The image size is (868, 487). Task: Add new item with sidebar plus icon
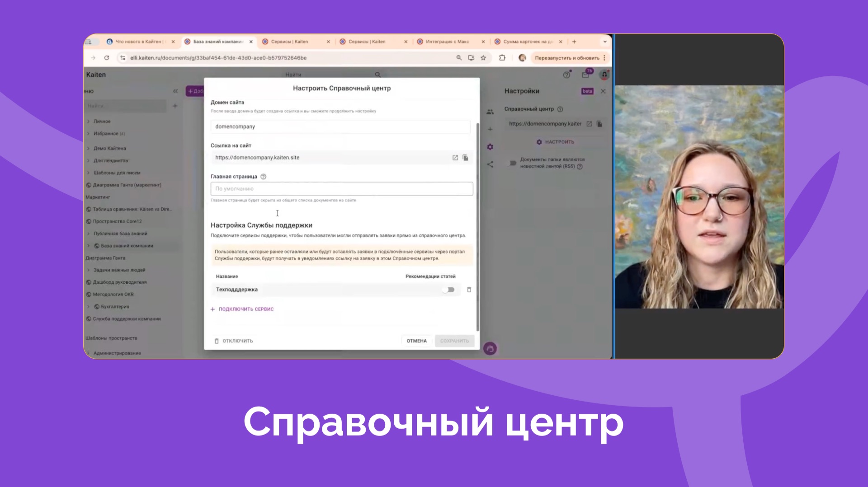pyautogui.click(x=175, y=106)
